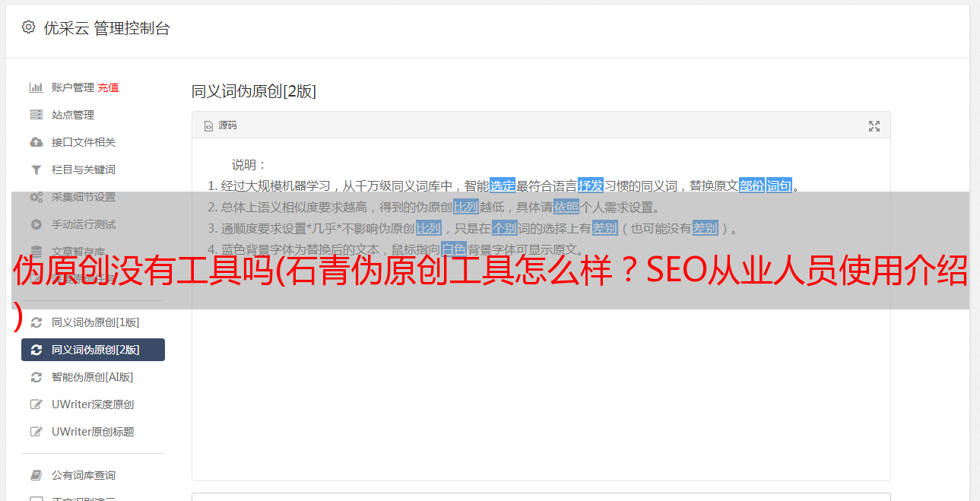980x501 pixels.
Task: Open the UWriter原创标题 menu item
Action: (93, 432)
